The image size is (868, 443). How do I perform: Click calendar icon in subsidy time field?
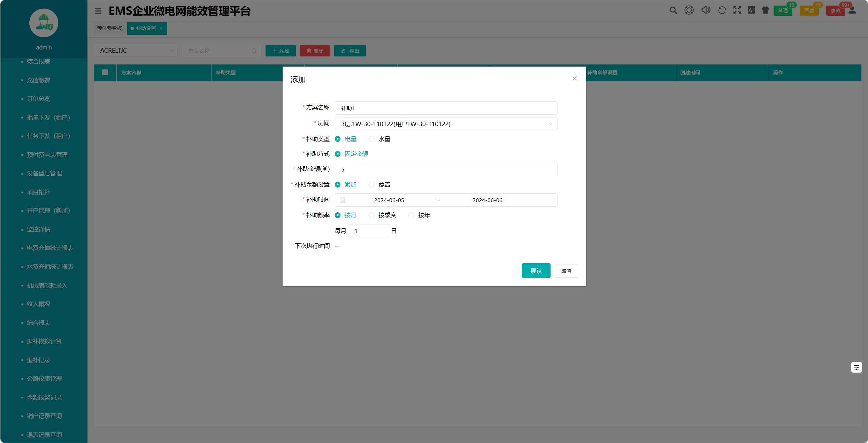tap(342, 200)
